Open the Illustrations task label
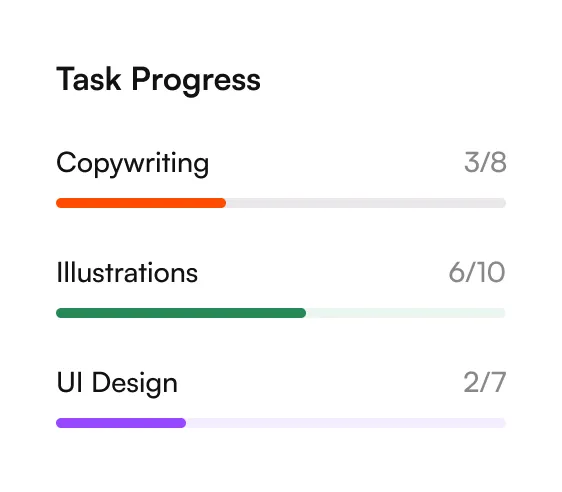 (x=127, y=272)
